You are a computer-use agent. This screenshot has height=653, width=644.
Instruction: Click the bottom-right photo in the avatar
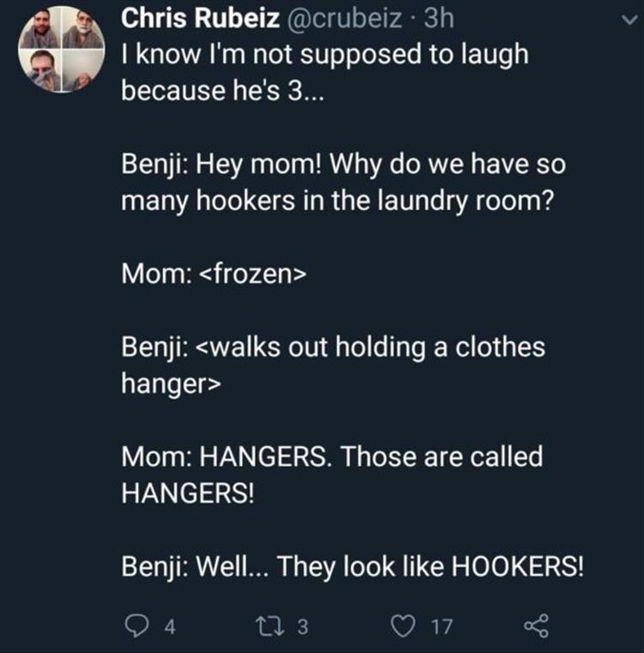point(82,71)
